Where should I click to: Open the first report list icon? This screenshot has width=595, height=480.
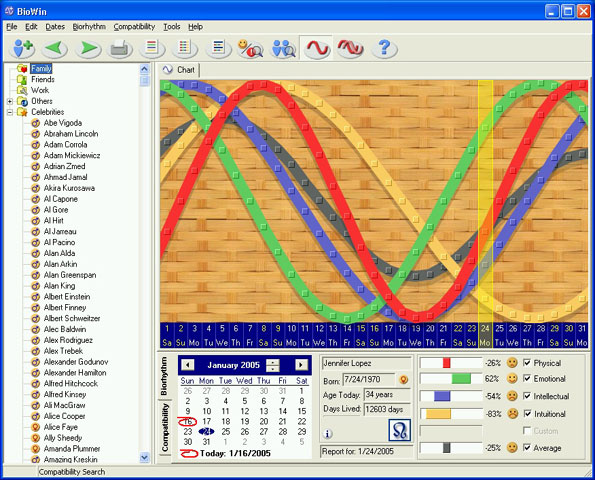click(x=152, y=49)
